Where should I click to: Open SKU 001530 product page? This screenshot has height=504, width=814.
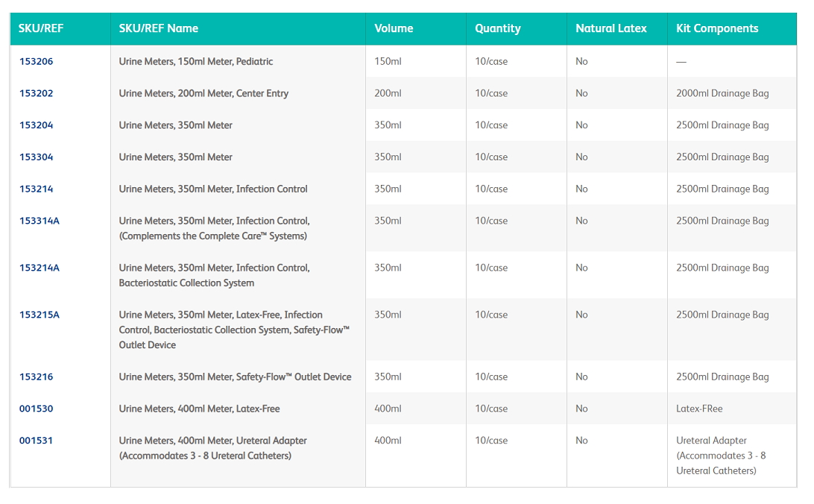click(36, 409)
